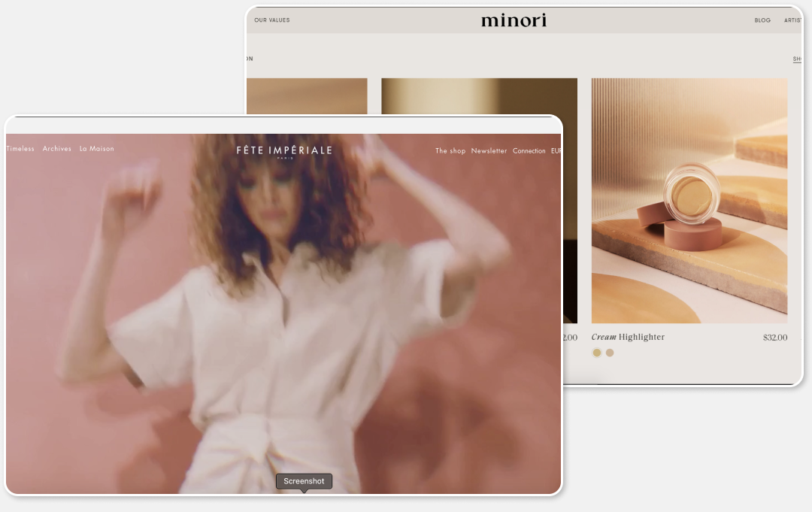Open the middle minori product image

pos(479,95)
